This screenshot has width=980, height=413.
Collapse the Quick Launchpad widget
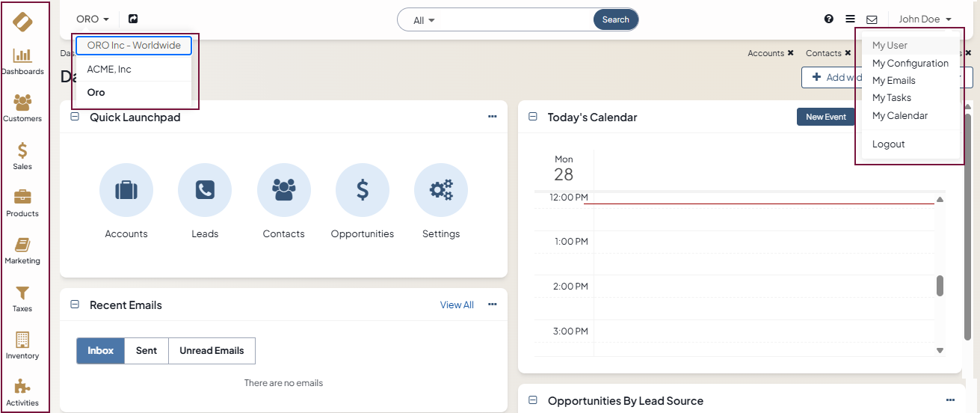tap(75, 117)
